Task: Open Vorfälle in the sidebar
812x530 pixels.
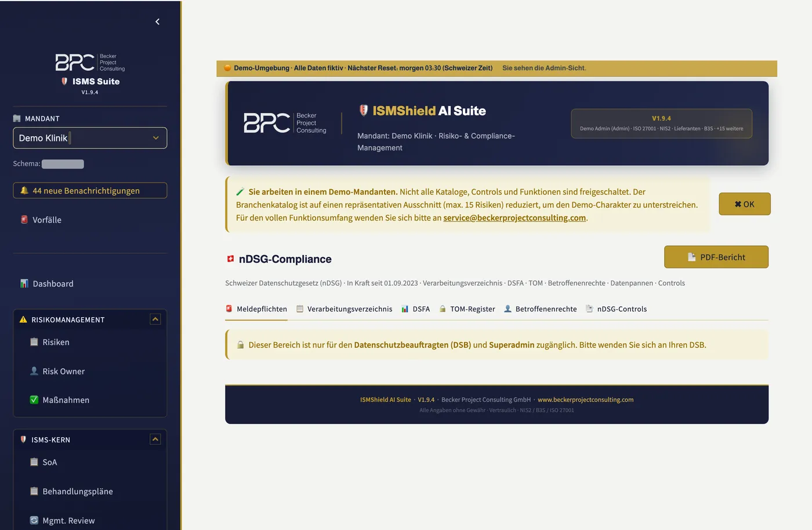Action: (90, 220)
